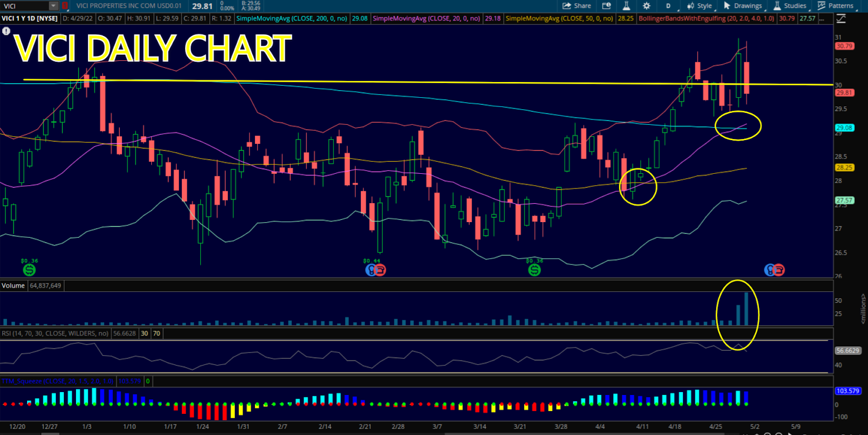Click the range value R: 1.32
The width and height of the screenshot is (868, 435).
click(221, 18)
